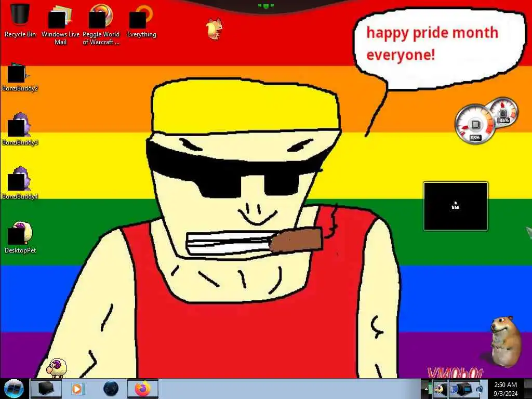Select the Everything search shortcut
Screen dimensions: 532x399
pyautogui.click(x=141, y=21)
